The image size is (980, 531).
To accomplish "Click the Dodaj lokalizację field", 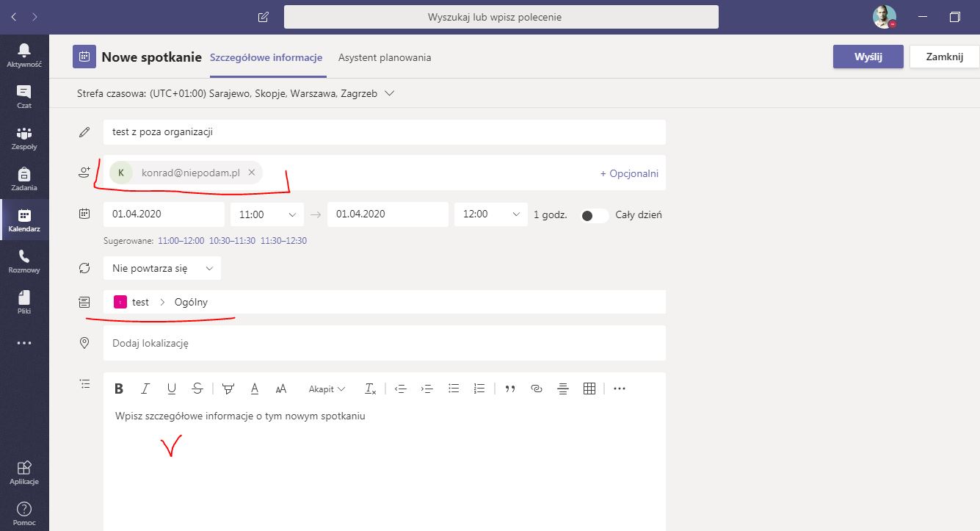I will (384, 343).
